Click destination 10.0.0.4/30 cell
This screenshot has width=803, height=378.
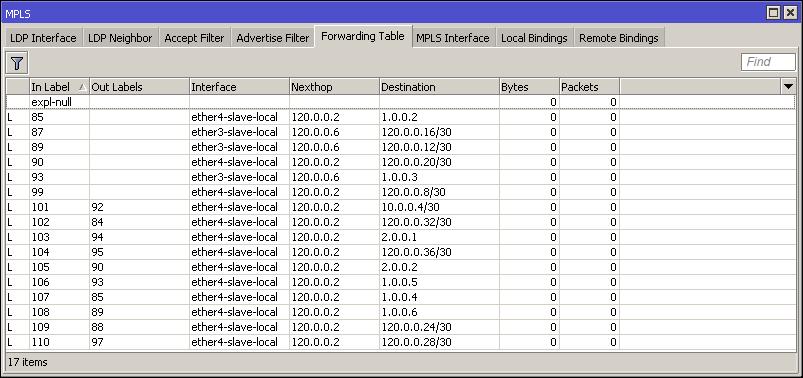(x=439, y=207)
